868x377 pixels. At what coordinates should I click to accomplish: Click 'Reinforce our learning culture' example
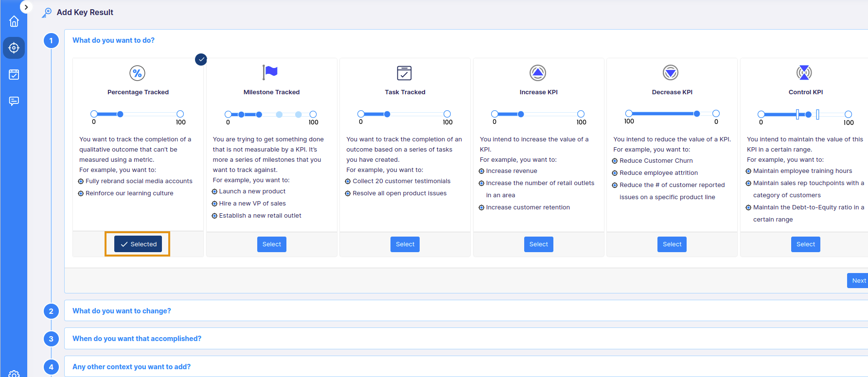[x=129, y=193]
